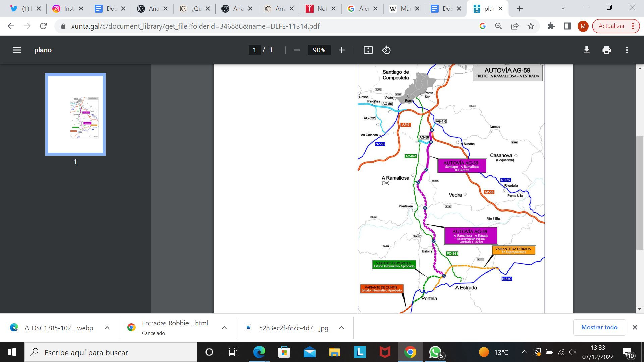644x362 pixels.
Task: Click the zoom in plus button
Action: 341,50
